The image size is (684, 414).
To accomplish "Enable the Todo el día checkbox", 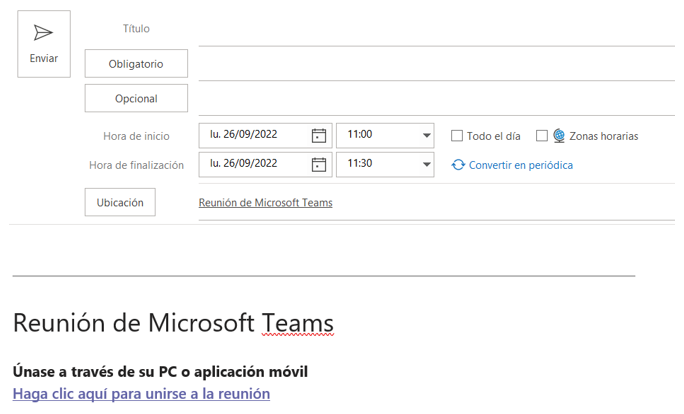I will point(457,136).
